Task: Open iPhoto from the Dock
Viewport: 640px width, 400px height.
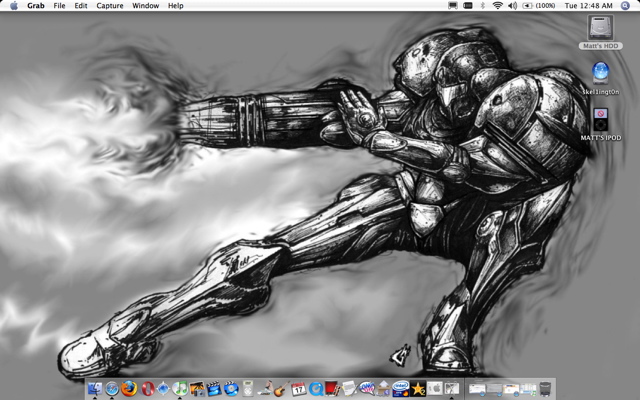Action: pyautogui.click(x=197, y=388)
